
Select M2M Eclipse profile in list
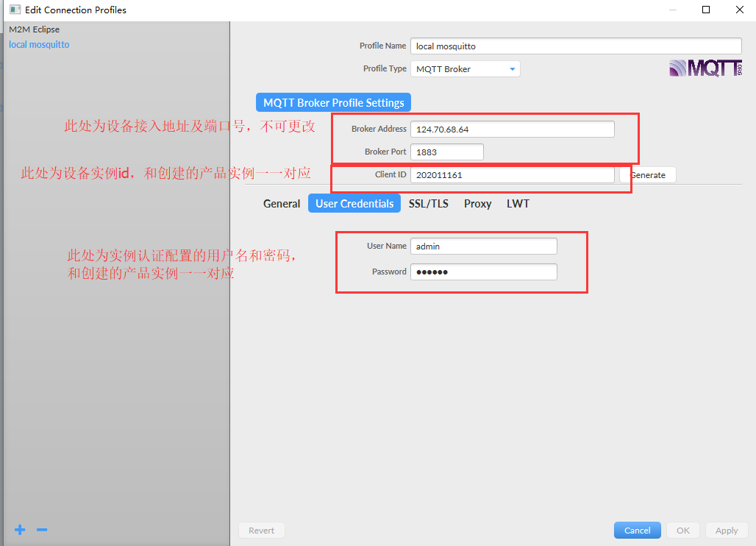35,29
